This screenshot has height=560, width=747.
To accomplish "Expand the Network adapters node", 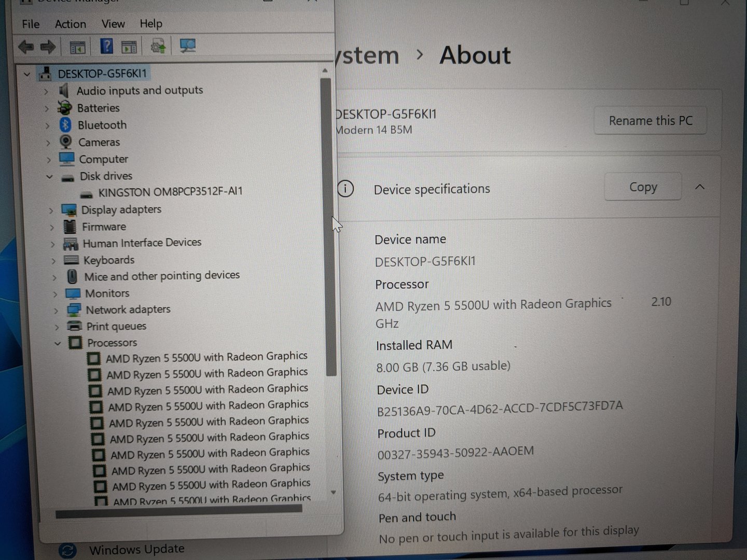I will [56, 311].
